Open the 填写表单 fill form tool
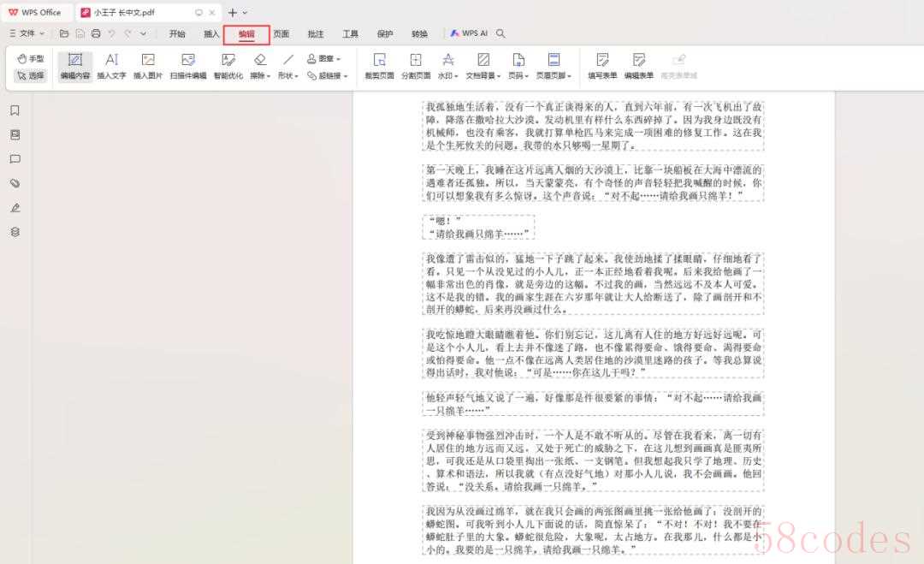Image resolution: width=924 pixels, height=564 pixels. pos(602,66)
